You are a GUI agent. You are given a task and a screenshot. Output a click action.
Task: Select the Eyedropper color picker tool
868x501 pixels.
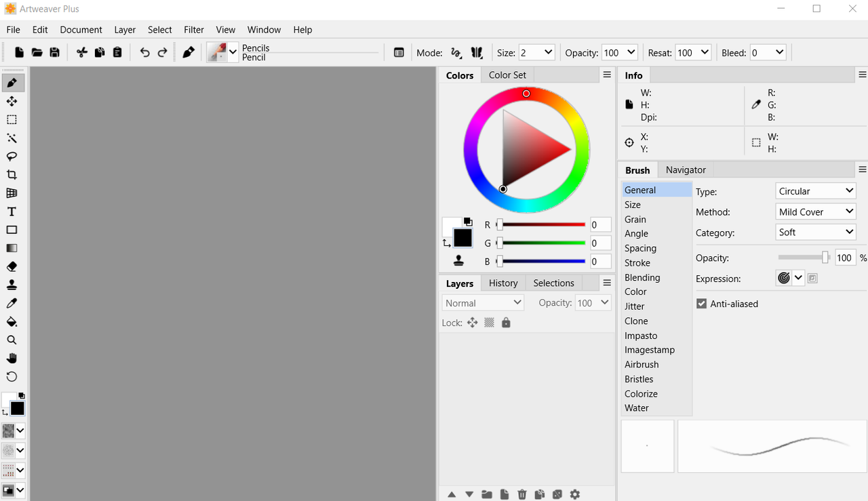point(12,303)
